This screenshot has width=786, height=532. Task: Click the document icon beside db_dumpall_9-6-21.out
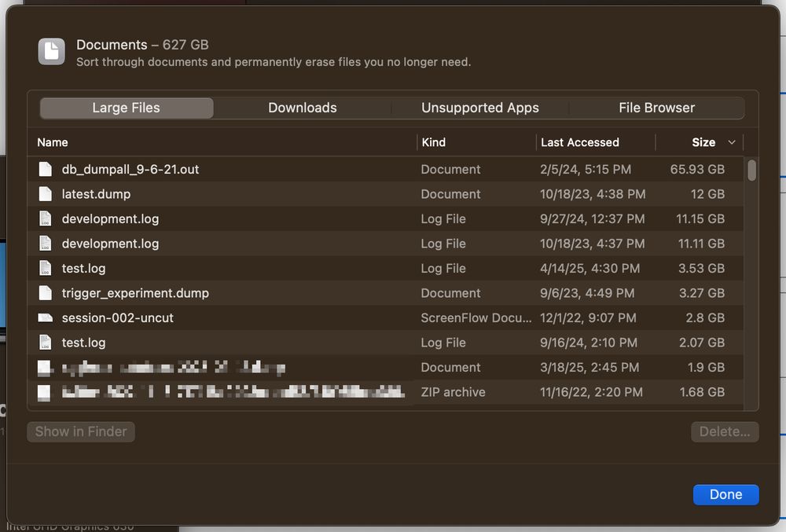point(46,169)
